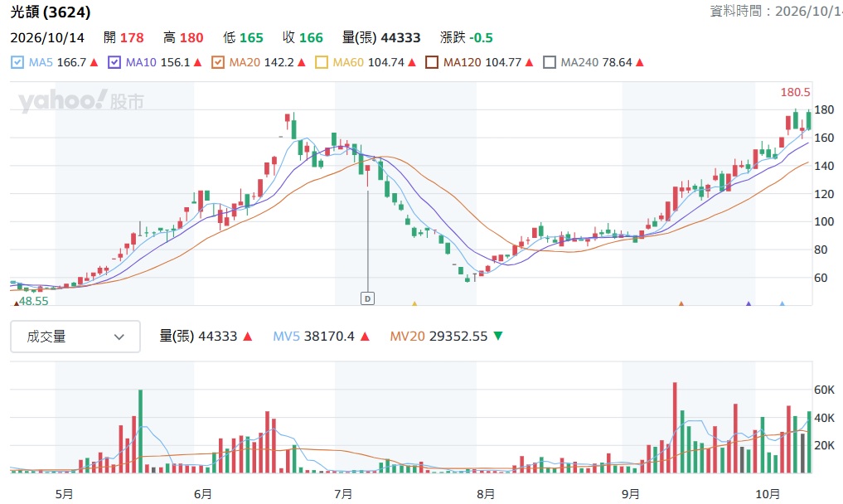Enable the MA240 moving average checkbox
843x504 pixels.
549,62
